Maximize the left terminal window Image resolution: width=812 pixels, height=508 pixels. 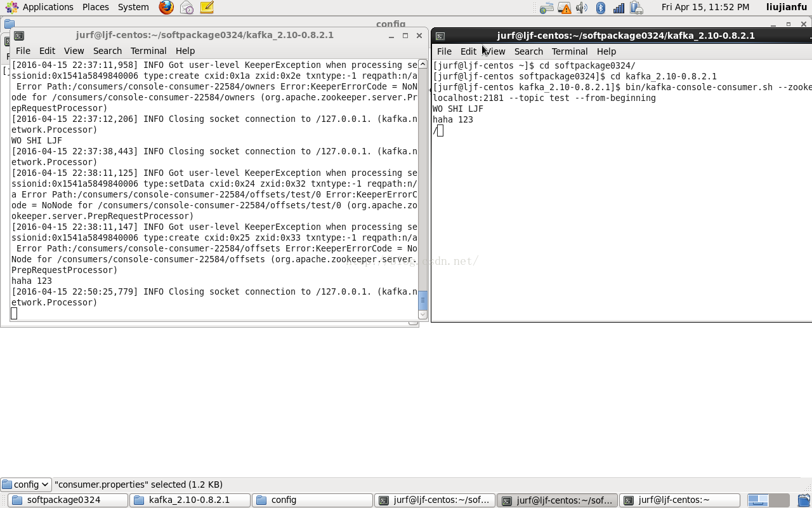click(405, 36)
